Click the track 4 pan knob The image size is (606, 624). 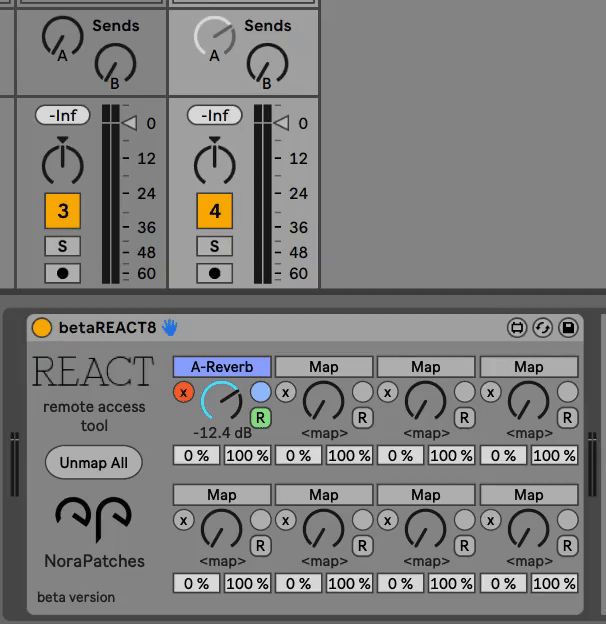[x=214, y=163]
